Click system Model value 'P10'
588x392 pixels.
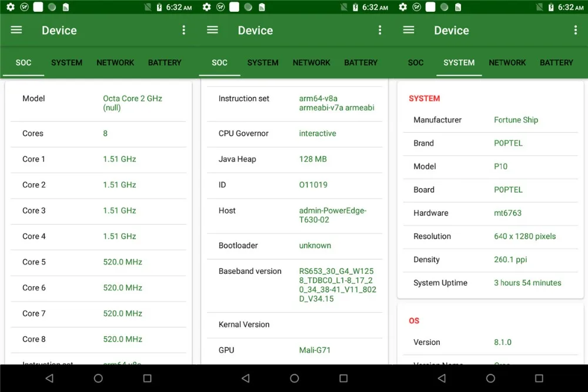coord(500,166)
